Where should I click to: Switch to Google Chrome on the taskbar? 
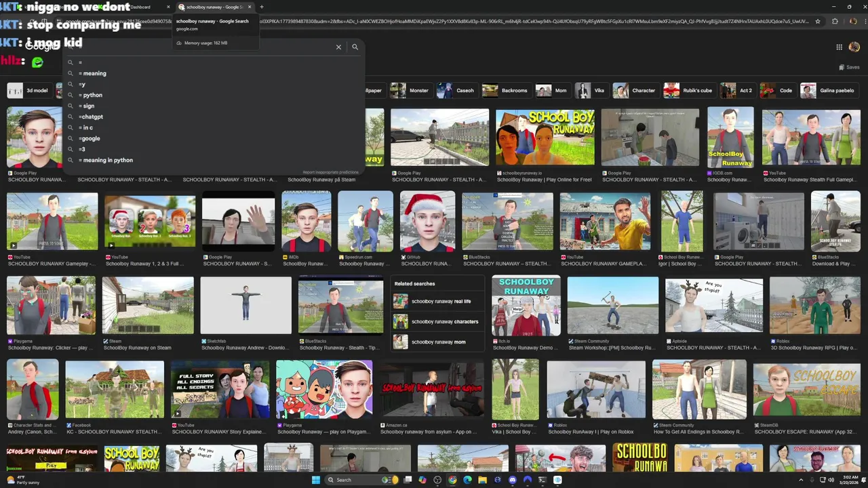[452, 480]
